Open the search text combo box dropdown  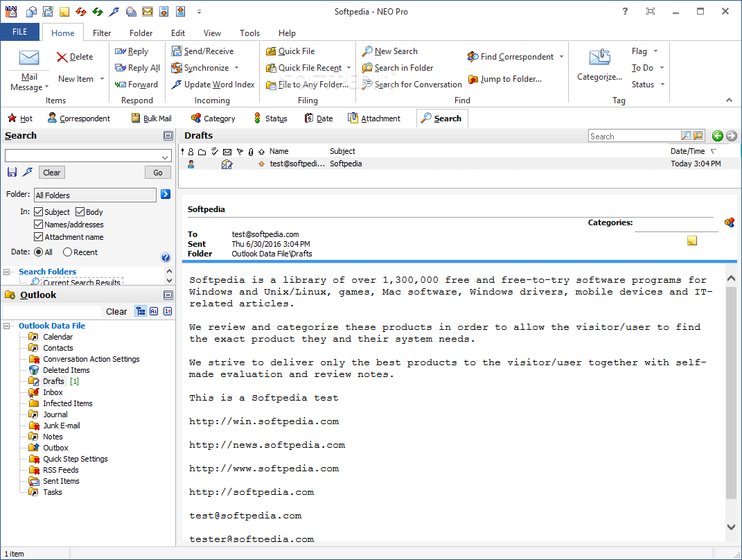pyautogui.click(x=165, y=157)
